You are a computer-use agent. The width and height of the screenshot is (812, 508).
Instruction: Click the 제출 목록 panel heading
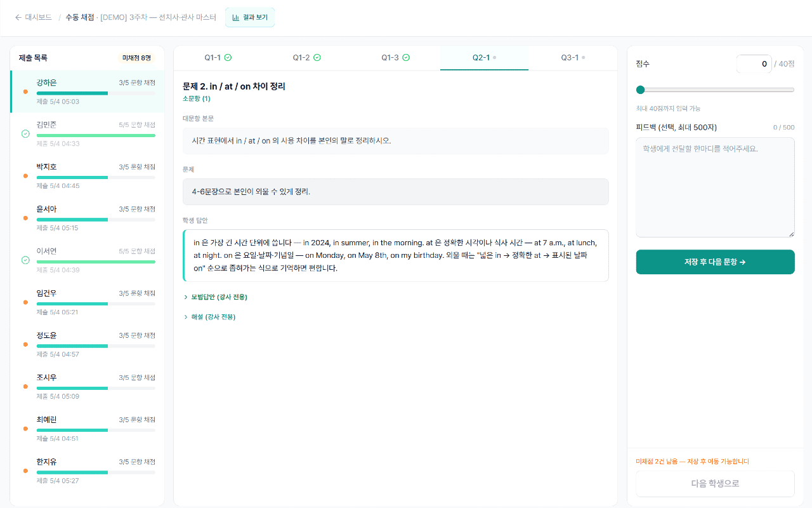coord(33,58)
